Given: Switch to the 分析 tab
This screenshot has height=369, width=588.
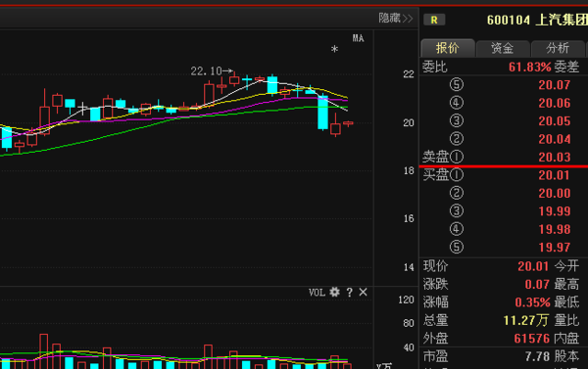Looking at the screenshot, I should 558,48.
